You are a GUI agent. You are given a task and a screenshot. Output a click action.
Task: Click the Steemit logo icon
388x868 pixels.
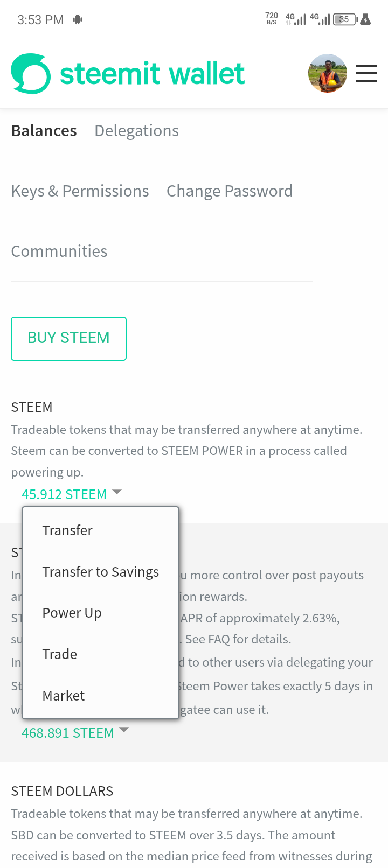[x=31, y=74]
